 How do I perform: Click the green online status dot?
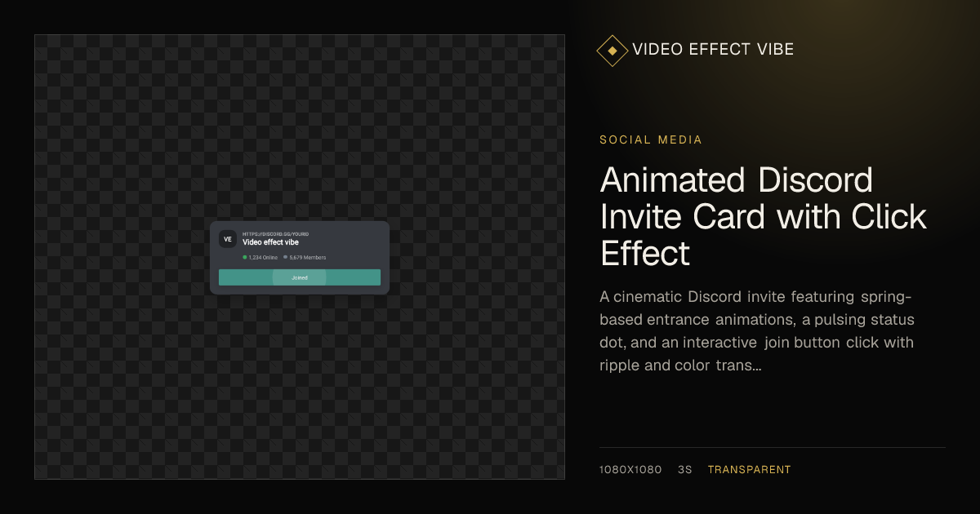pyautogui.click(x=244, y=258)
